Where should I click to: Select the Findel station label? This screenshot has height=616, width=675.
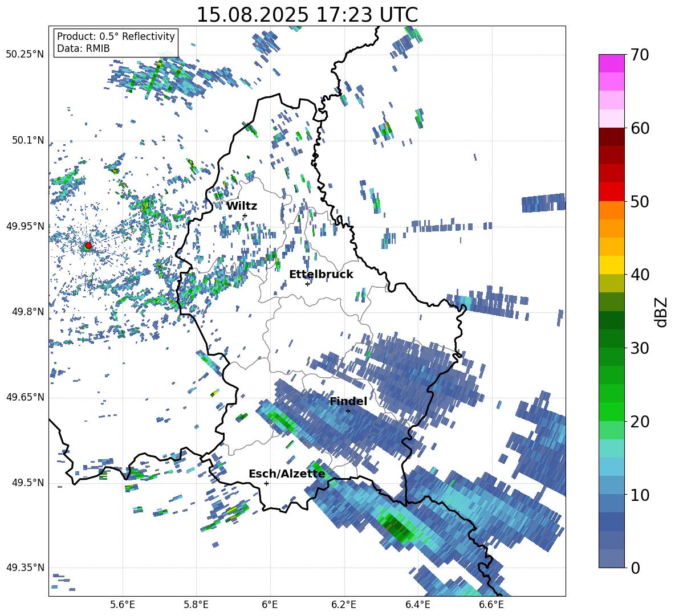[x=348, y=401]
